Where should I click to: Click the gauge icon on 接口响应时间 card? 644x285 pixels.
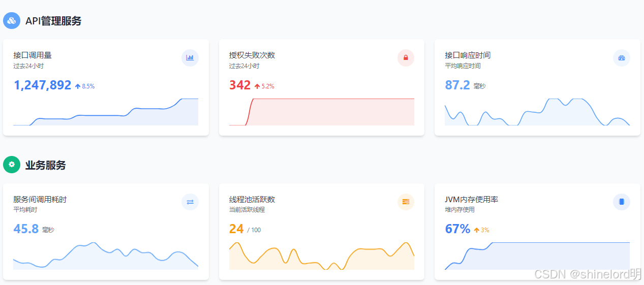click(x=621, y=58)
